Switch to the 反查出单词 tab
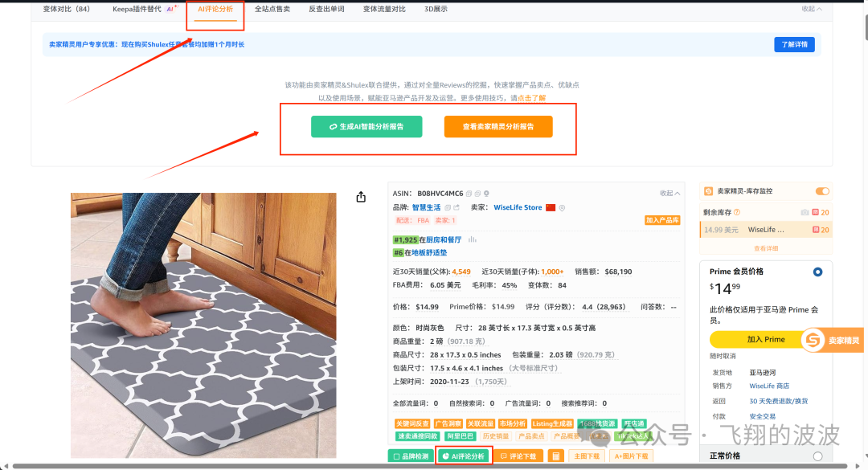Viewport: 868px width, 470px height. tap(326, 9)
